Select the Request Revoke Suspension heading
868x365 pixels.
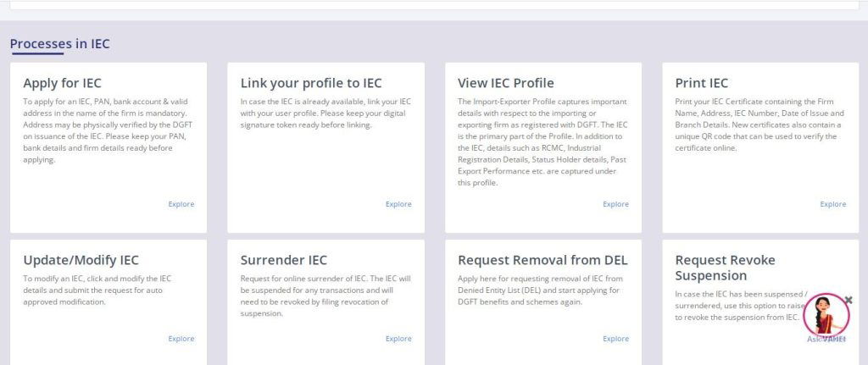(x=725, y=268)
